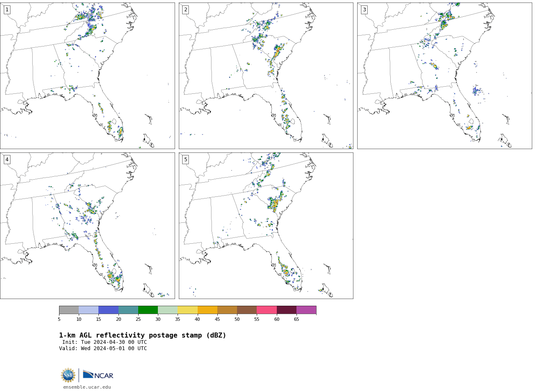Viewport: 536px width, 392px height.
Task: Click the brown 50-55 dBZ swatch
Action: coord(247,310)
